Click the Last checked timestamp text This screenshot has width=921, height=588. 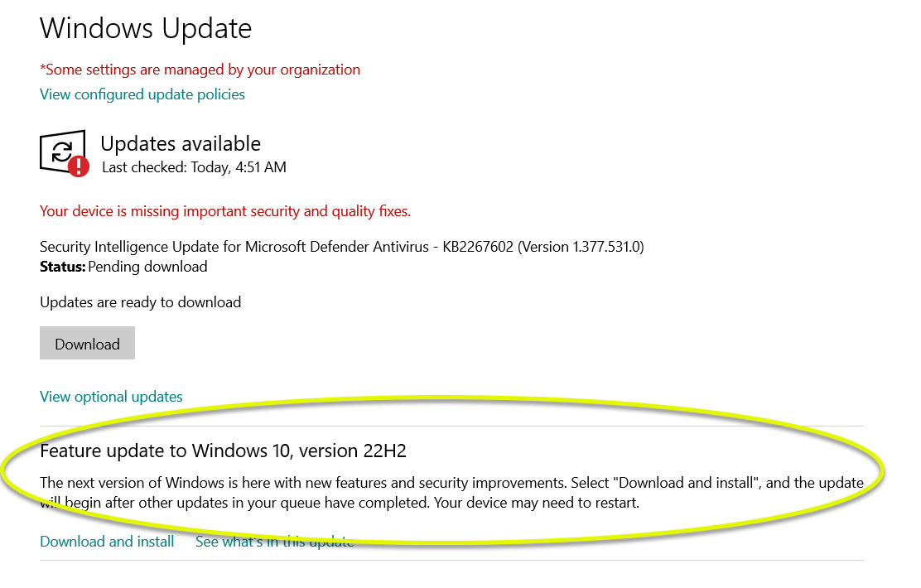click(194, 167)
